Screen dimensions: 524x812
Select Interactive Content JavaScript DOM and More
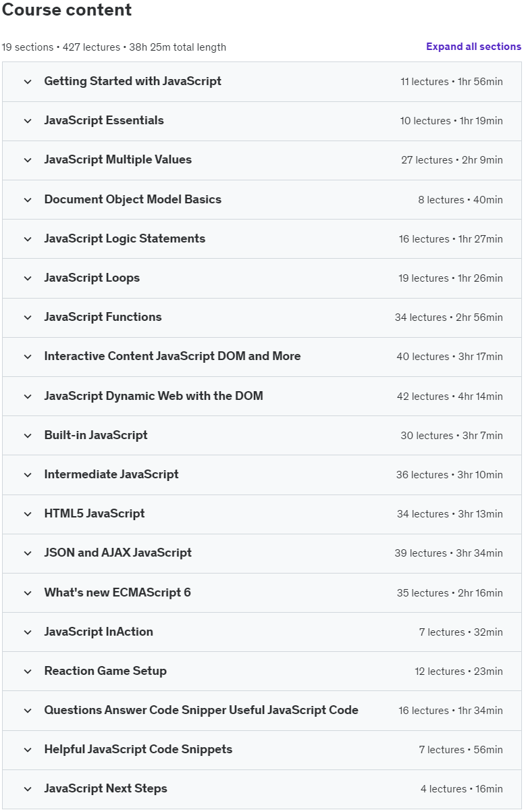pyautogui.click(x=172, y=356)
